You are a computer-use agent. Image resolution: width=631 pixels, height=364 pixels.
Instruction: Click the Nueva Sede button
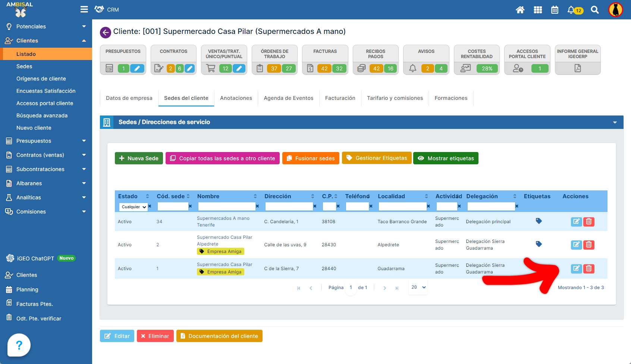[x=139, y=158]
